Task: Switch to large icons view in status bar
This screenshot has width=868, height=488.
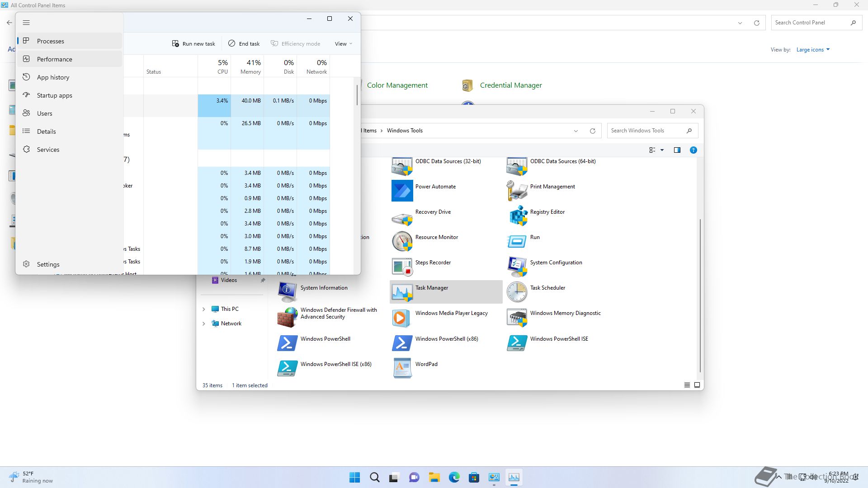Action: 697,385
